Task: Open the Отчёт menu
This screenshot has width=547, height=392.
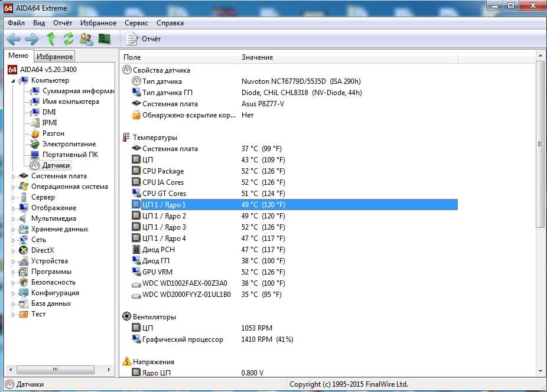Action: [63, 23]
